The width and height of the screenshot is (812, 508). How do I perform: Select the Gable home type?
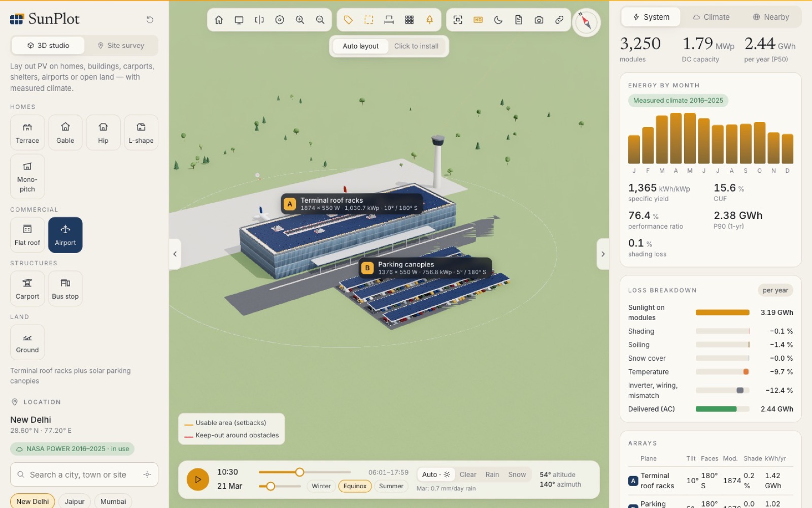(x=65, y=133)
